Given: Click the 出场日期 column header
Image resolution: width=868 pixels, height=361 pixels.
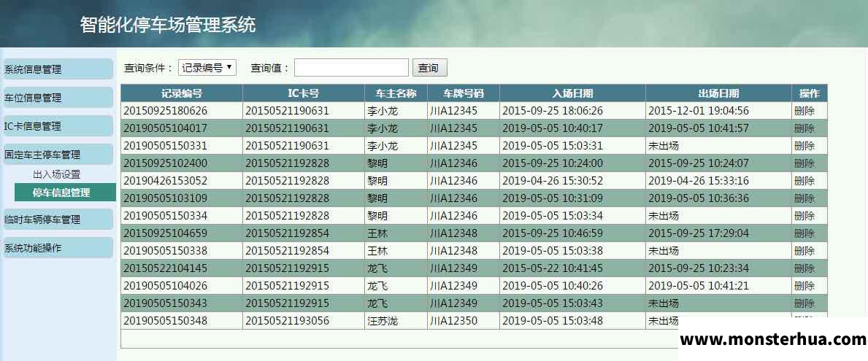Looking at the screenshot, I should 718,93.
